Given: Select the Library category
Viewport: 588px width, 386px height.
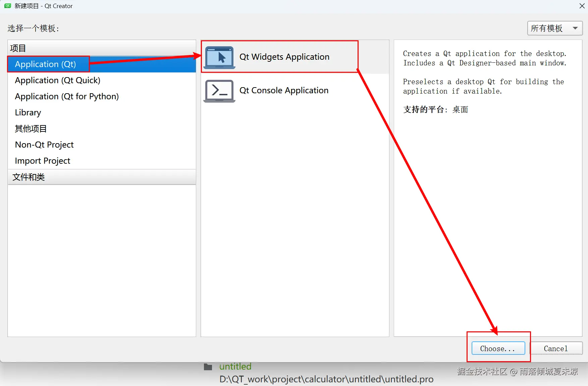Looking at the screenshot, I should (x=102, y=112).
